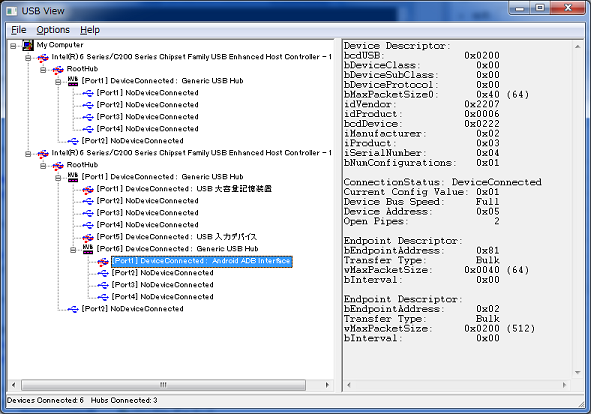This screenshot has height=414, width=591.
Task: Click the tree pane horizontal scrollbar thumb
Action: point(163,385)
